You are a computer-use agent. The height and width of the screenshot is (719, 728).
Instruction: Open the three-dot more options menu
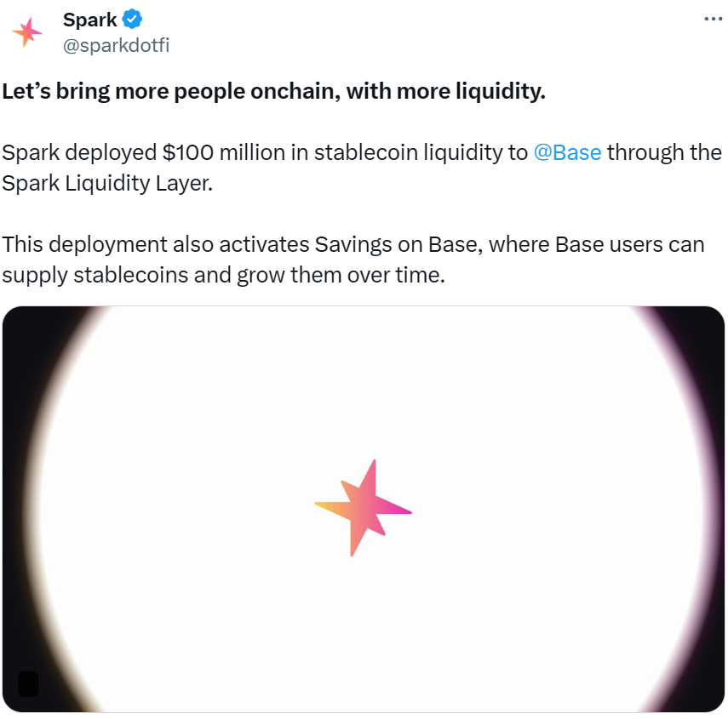[713, 19]
